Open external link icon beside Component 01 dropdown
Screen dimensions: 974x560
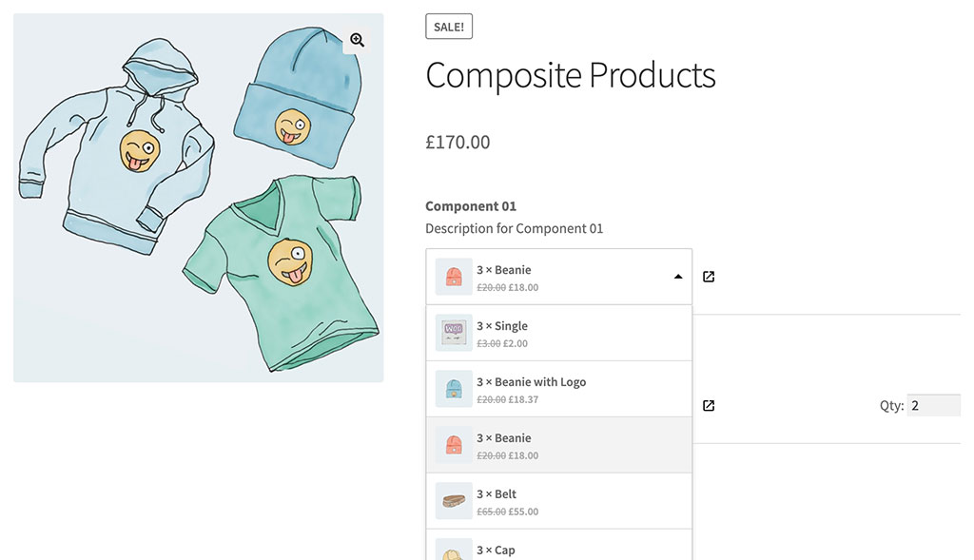coord(709,277)
